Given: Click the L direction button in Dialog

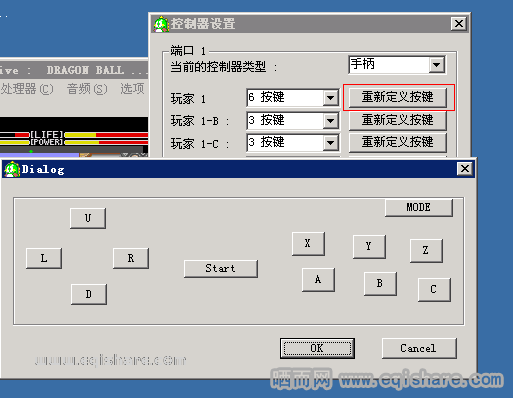Looking at the screenshot, I should (44, 258).
